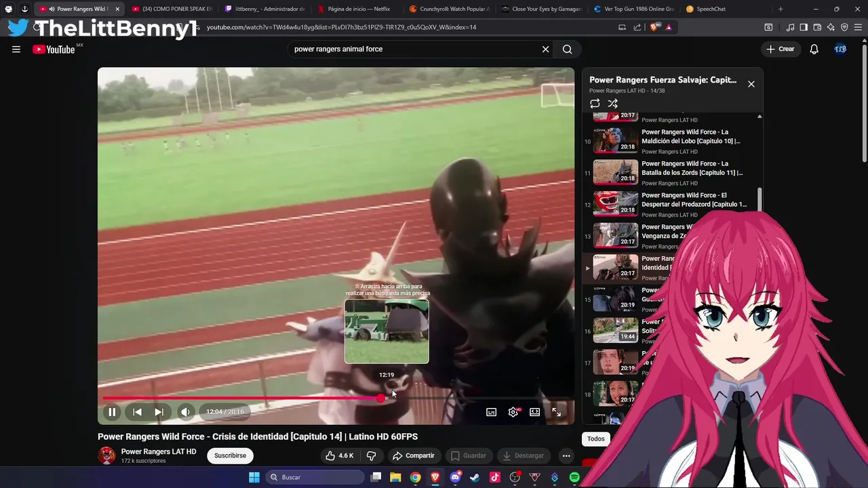
Task: Click the Guardar save button
Action: 469,455
